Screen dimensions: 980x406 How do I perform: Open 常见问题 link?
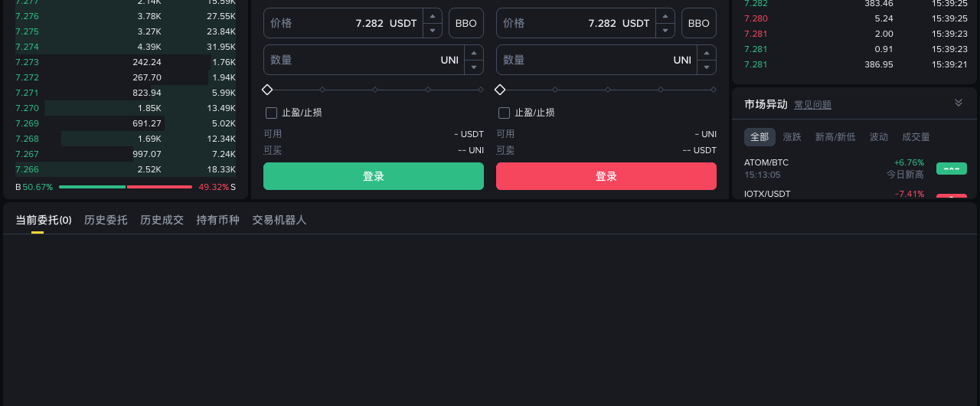pos(812,105)
